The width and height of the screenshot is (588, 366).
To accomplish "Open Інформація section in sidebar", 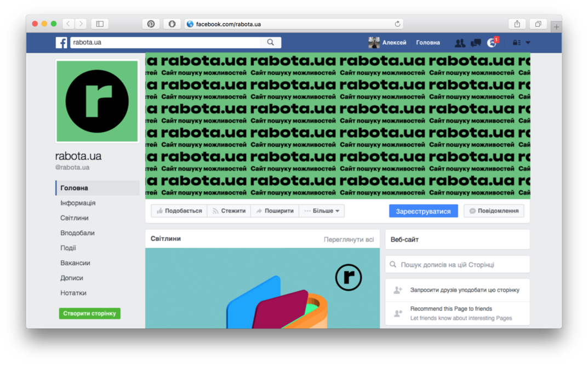I will point(78,203).
